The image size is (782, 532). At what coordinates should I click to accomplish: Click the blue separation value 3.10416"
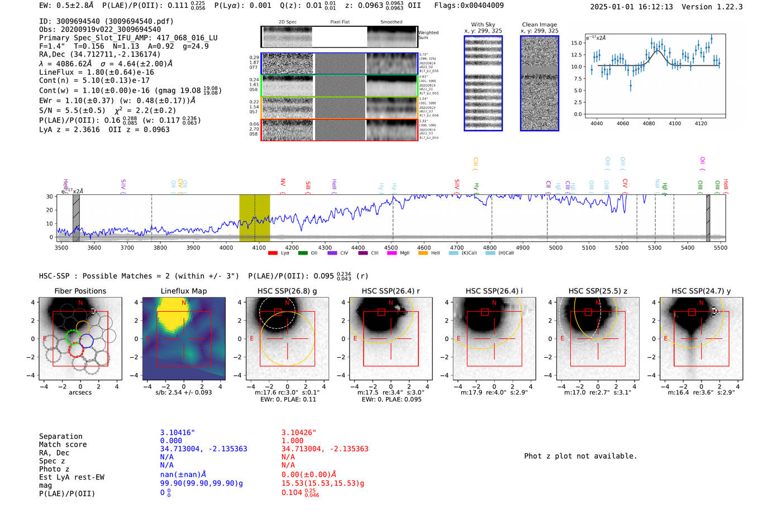coord(178,433)
